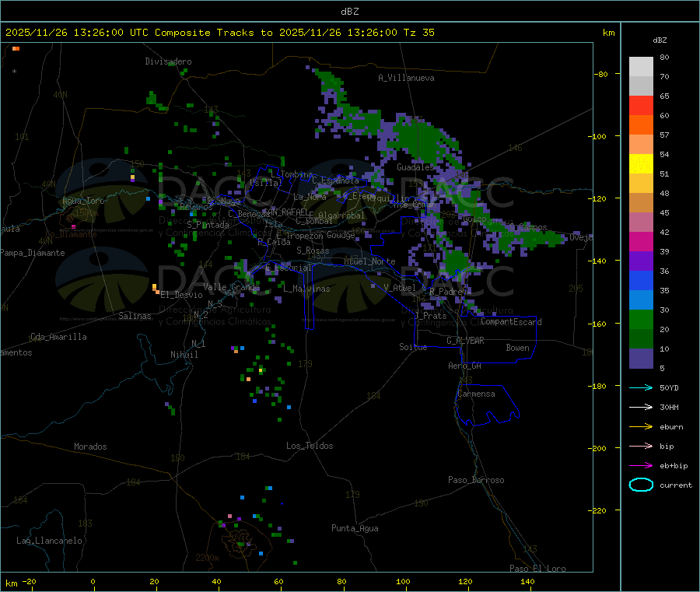Click the dBZ title at top
The height and width of the screenshot is (592, 700).
click(349, 12)
